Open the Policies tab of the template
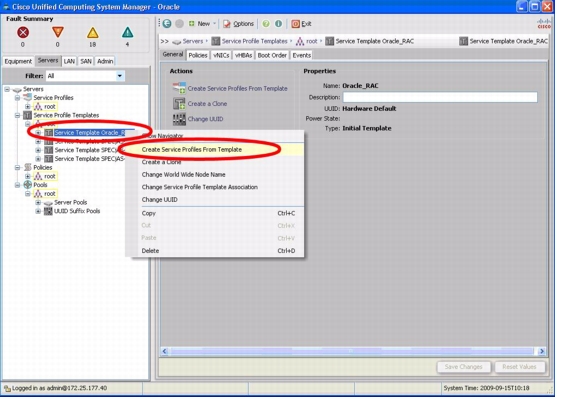573x407 pixels. 198,56
